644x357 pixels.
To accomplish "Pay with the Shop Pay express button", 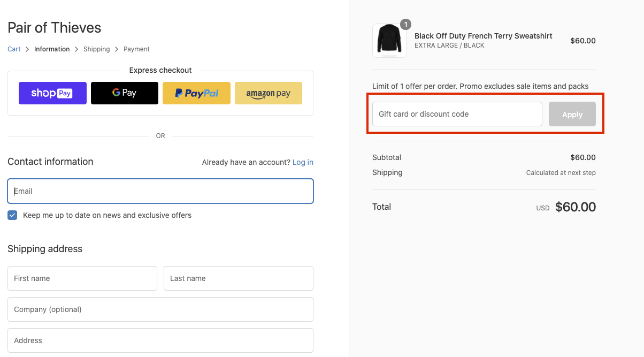I will point(52,93).
